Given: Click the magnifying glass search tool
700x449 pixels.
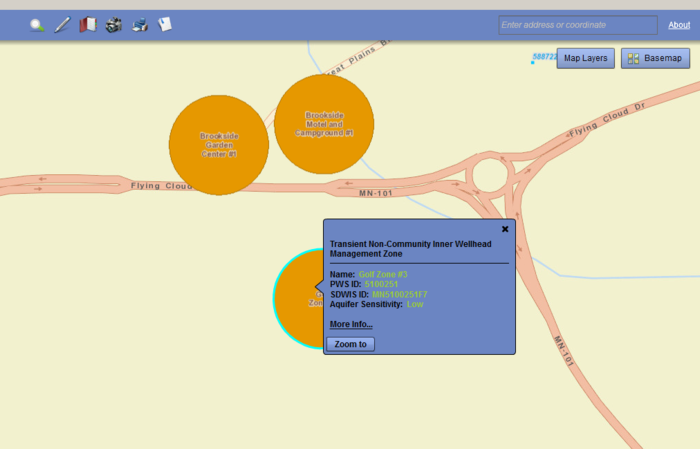Looking at the screenshot, I should pos(37,25).
